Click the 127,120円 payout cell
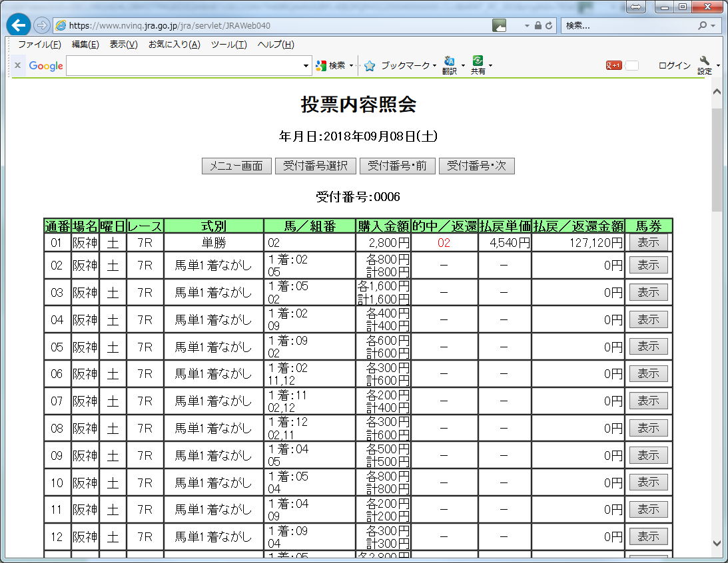The image size is (728, 563). 578,242
